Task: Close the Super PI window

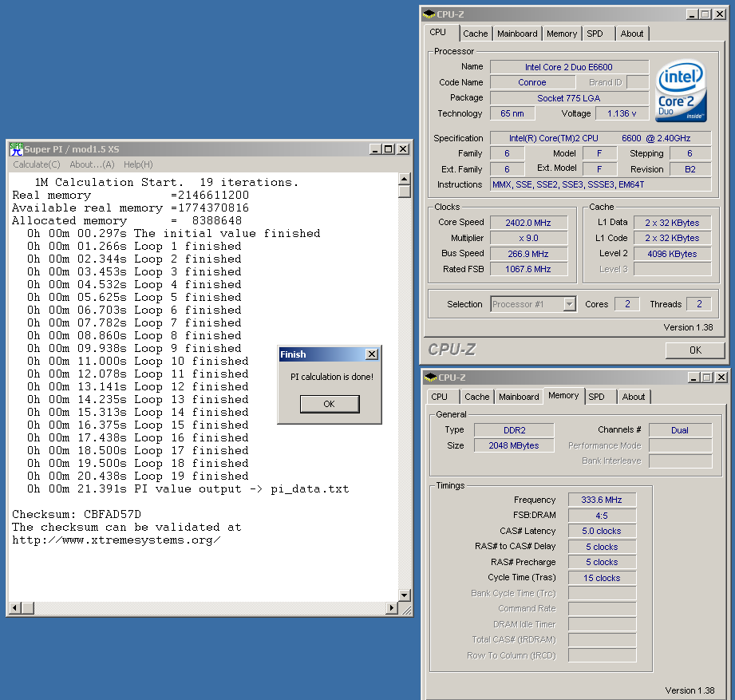Action: click(x=403, y=149)
